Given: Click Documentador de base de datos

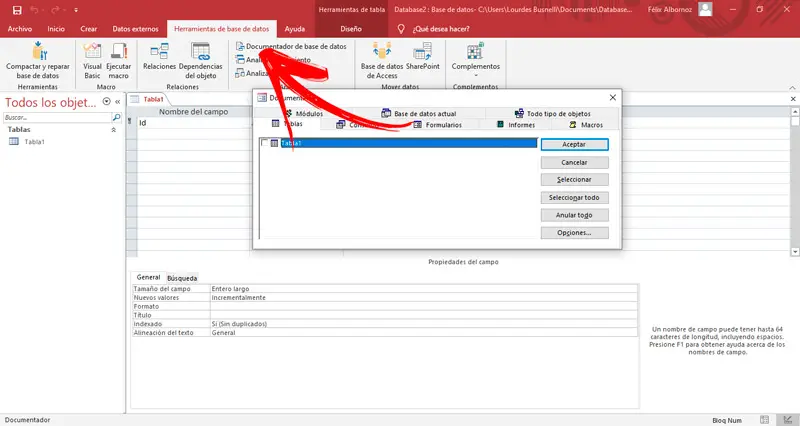Looking at the screenshot, I should pos(291,46).
